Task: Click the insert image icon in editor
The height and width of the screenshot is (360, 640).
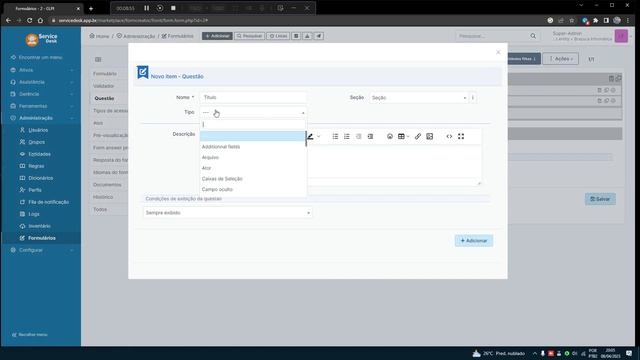Action: [429, 136]
